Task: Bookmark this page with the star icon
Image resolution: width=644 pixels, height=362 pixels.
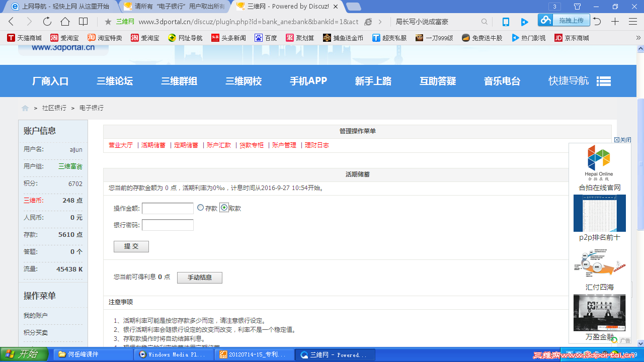Action: [x=108, y=22]
